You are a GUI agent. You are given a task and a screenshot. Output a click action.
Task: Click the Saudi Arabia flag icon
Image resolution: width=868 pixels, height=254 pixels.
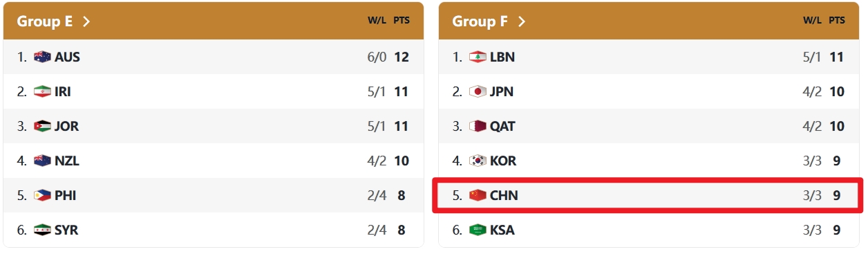point(478,230)
